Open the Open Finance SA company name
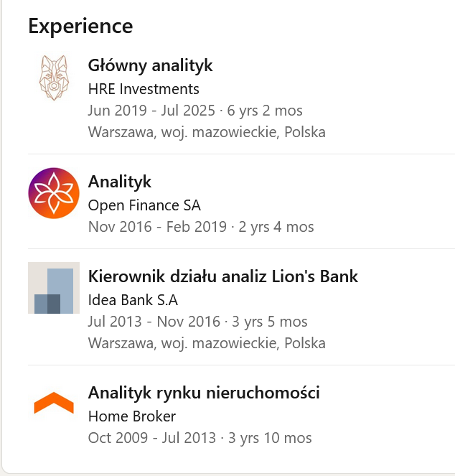Viewport: 455px width, 476px height. point(144,205)
